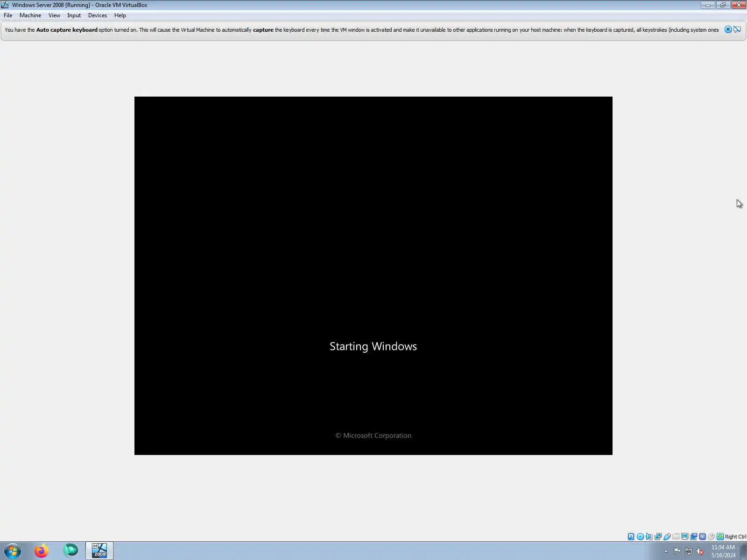Screen dimensions: 747x560
Task: Open the clock showing 11:54 AM
Action: pos(723,551)
